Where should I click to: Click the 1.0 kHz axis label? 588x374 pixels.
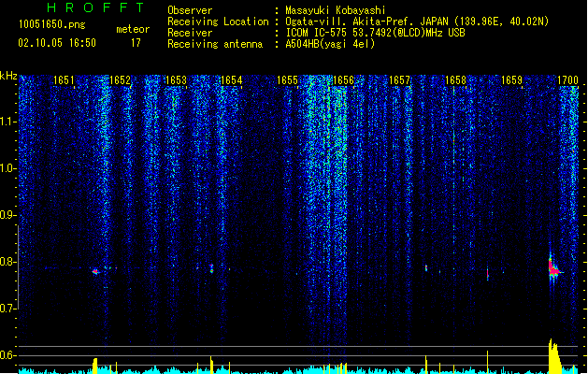click(x=7, y=168)
